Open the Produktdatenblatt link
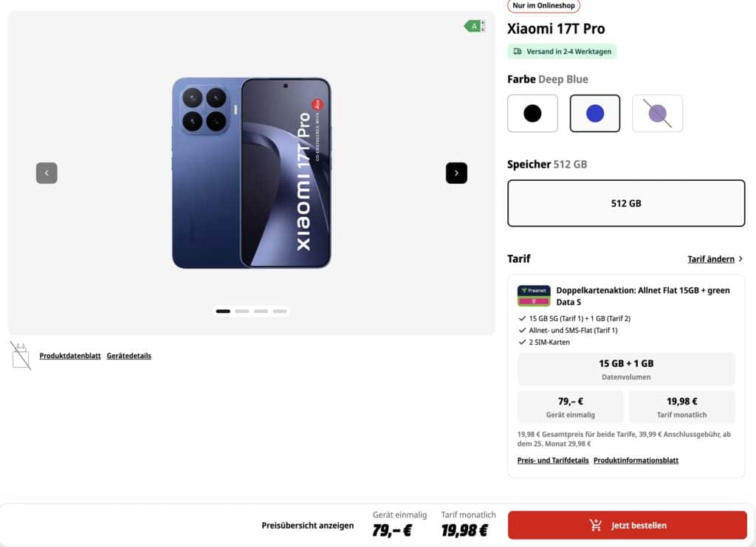 [x=70, y=356]
